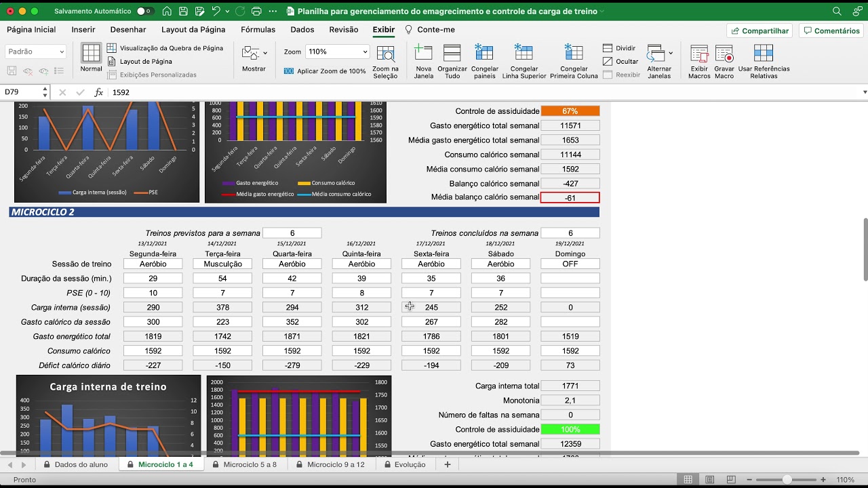The image size is (868, 488).
Task: Click the Conte-me search field
Action: click(x=430, y=30)
